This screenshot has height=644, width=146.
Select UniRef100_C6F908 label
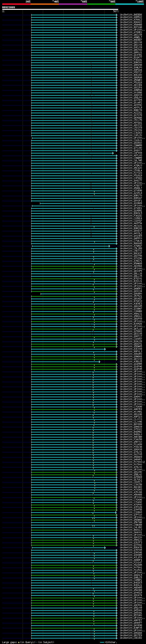pyautogui.click(x=131, y=153)
